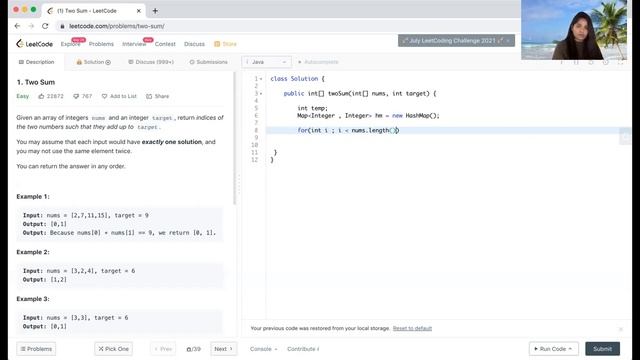Screen dimensions: 640x360
Task: Click the leetcode.com/problems/two-sum address field
Action: click(116, 26)
